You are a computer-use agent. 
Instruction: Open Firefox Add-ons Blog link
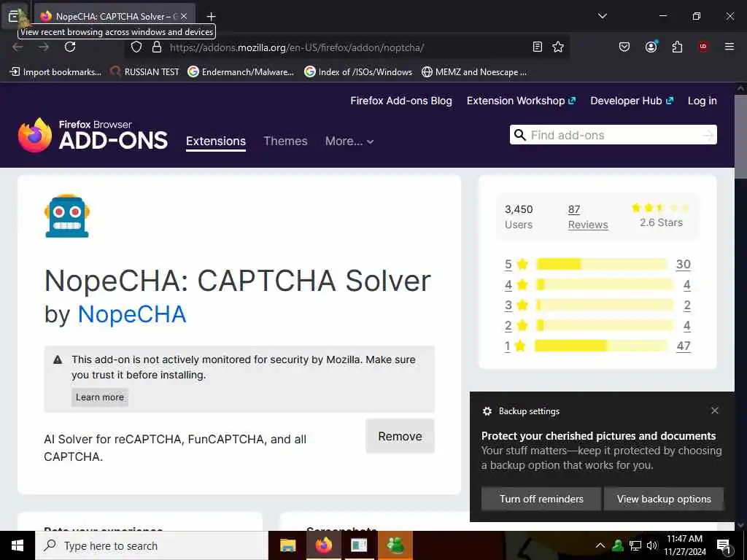coord(401,101)
